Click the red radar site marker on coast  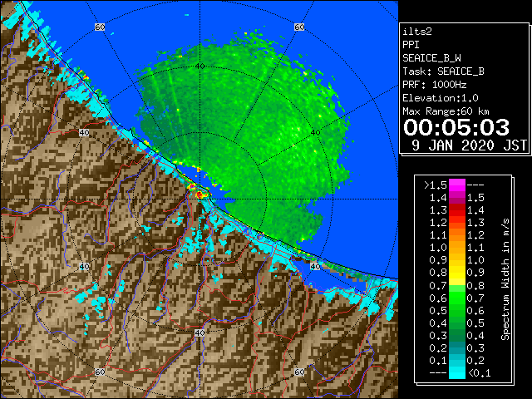click(199, 195)
